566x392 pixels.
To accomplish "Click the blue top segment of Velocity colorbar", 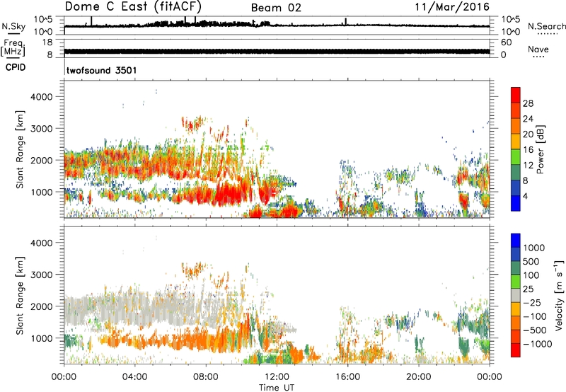I will point(516,241).
